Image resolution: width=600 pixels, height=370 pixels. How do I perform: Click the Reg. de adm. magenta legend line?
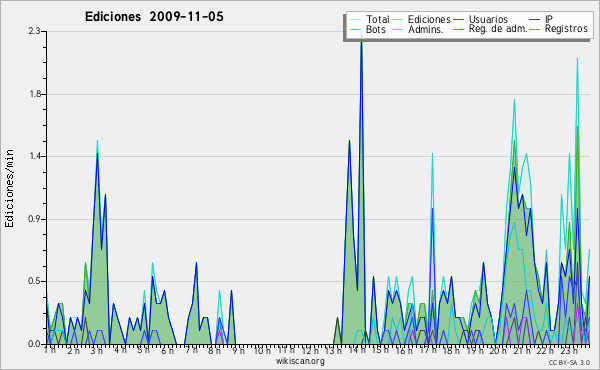pos(458,29)
